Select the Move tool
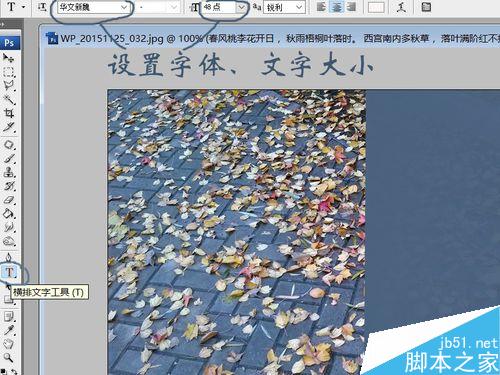The width and height of the screenshot is (500, 375). pyautogui.click(x=9, y=58)
